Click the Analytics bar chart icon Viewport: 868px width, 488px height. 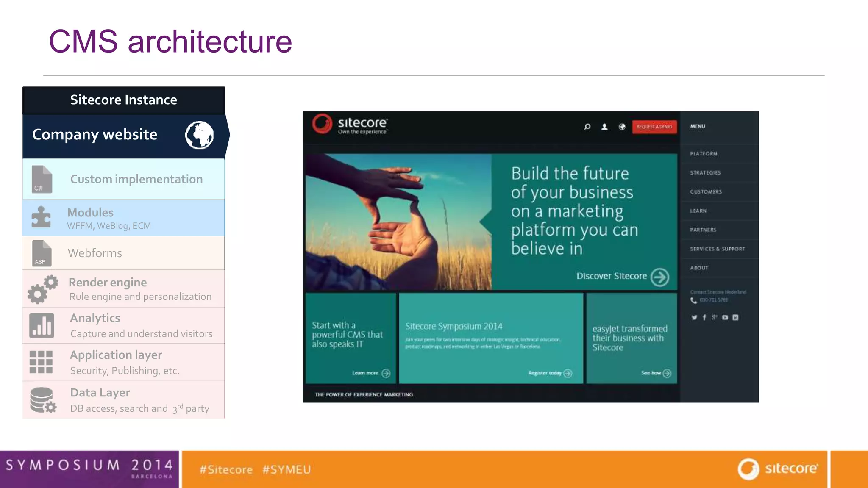(42, 326)
